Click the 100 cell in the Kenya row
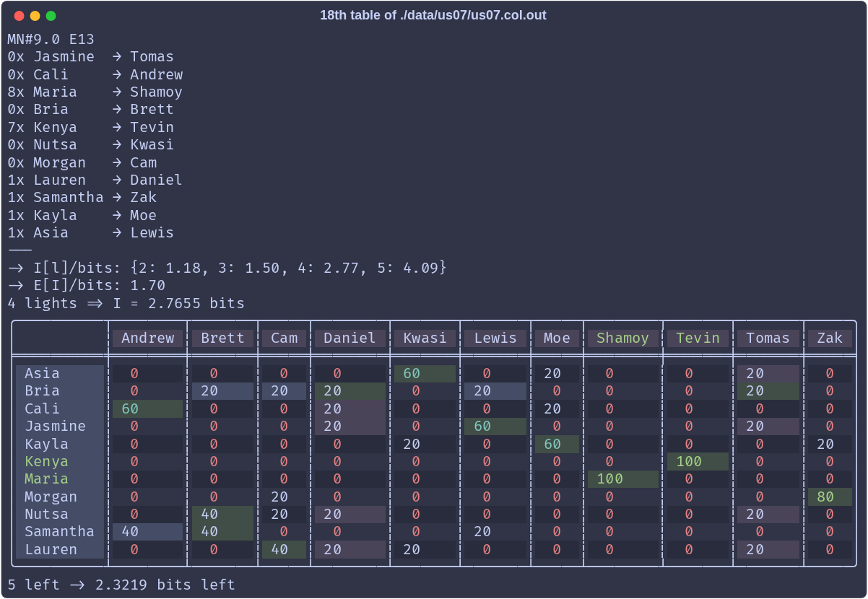This screenshot has width=868, height=599. 698,461
